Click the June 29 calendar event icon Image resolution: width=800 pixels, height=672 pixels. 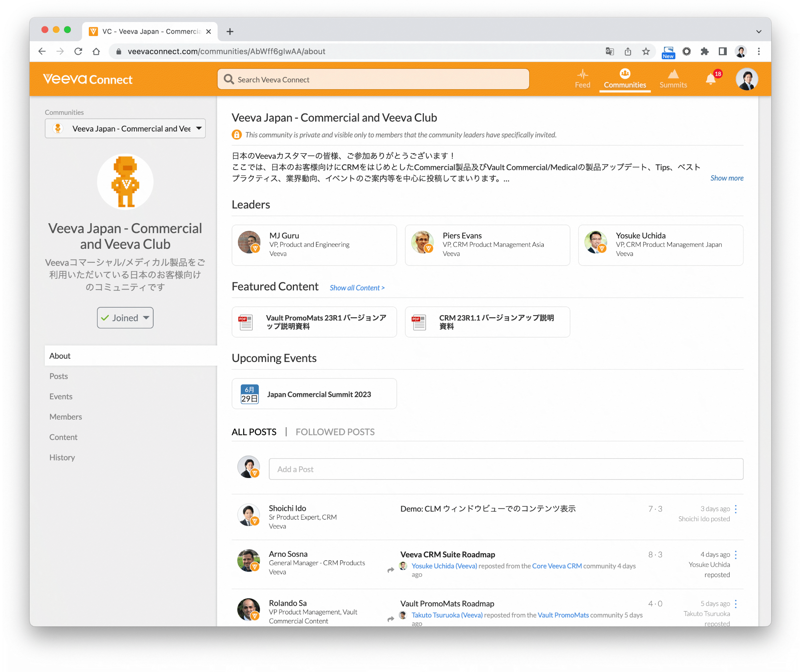(x=250, y=394)
